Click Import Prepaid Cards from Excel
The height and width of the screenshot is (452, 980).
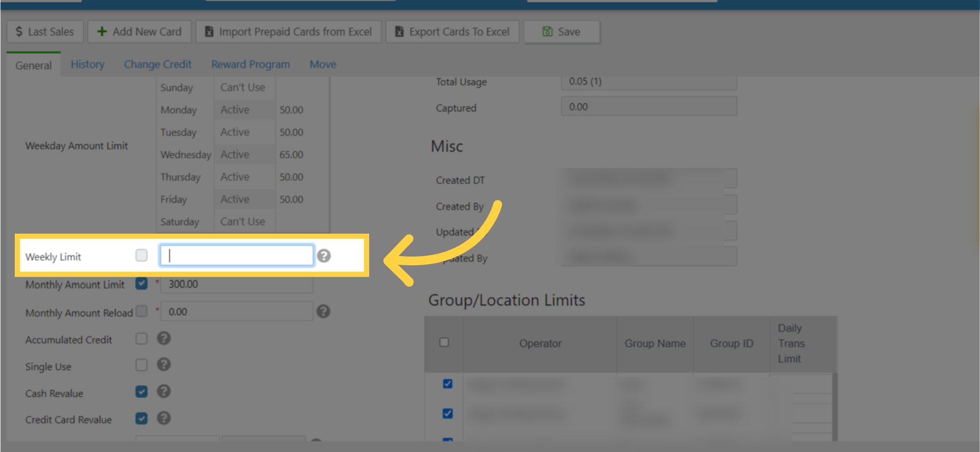[289, 32]
